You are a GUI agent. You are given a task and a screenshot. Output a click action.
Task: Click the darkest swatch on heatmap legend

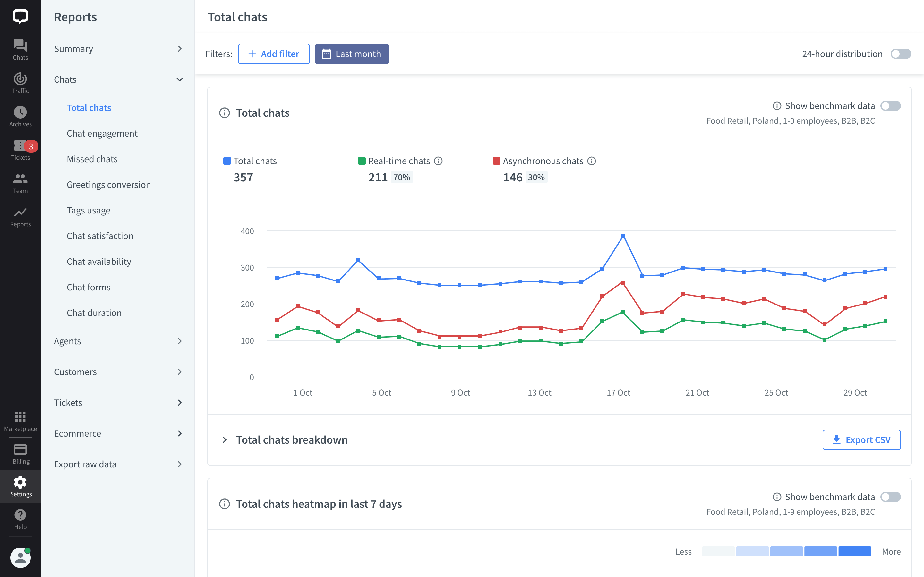click(855, 551)
